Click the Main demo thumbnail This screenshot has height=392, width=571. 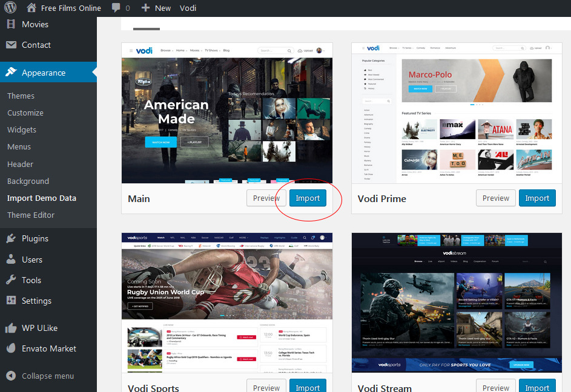(227, 113)
